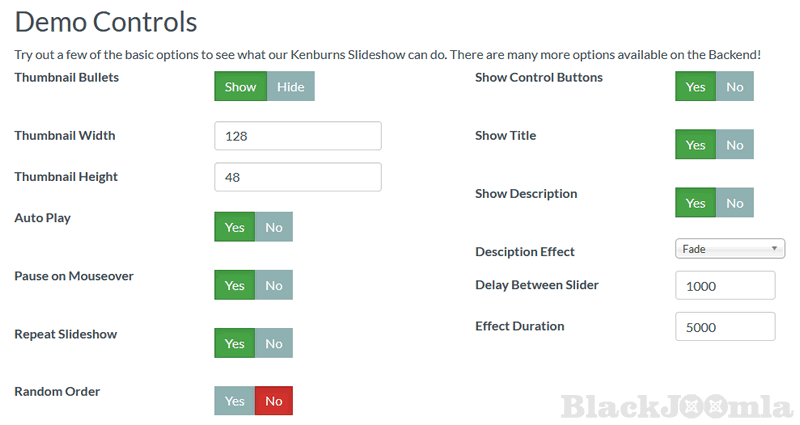Select Show for Thumbnail Bullets
800x425 pixels.
click(240, 87)
